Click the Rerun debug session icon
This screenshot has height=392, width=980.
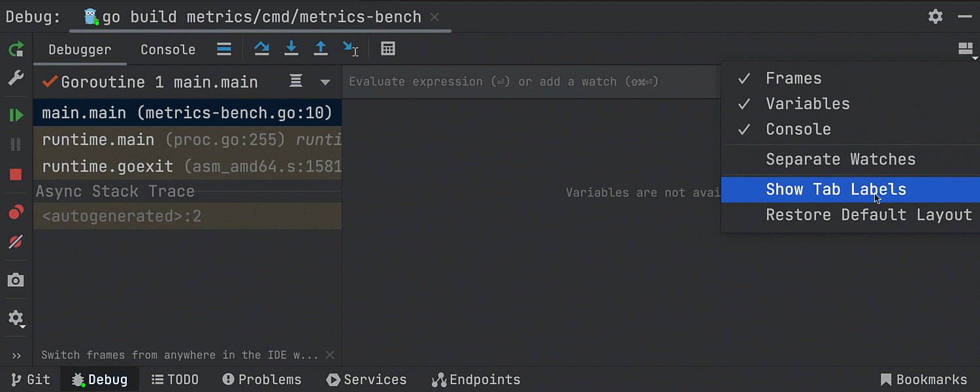tap(16, 49)
